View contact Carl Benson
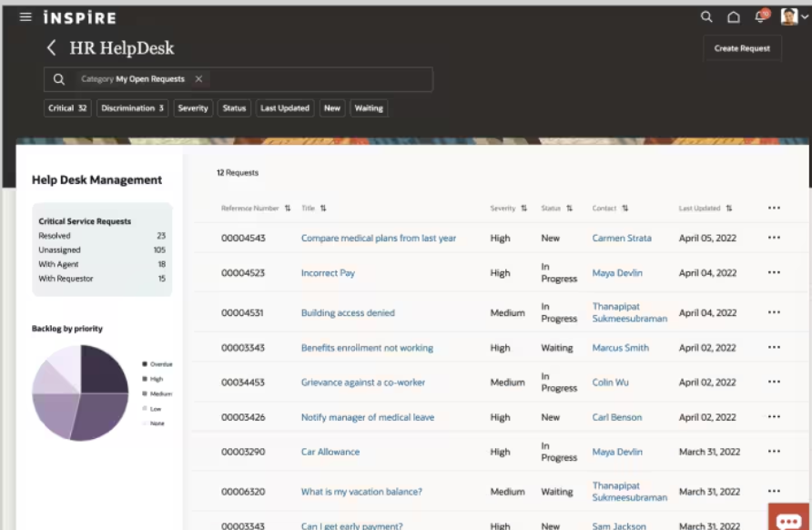812x530 pixels. coord(617,417)
